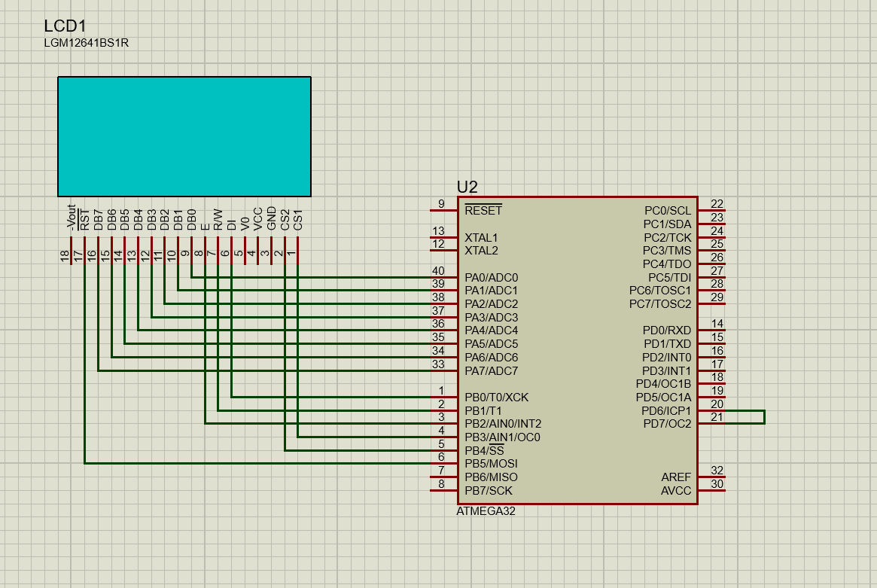Click the R/W pin label on LCD1

[218, 220]
